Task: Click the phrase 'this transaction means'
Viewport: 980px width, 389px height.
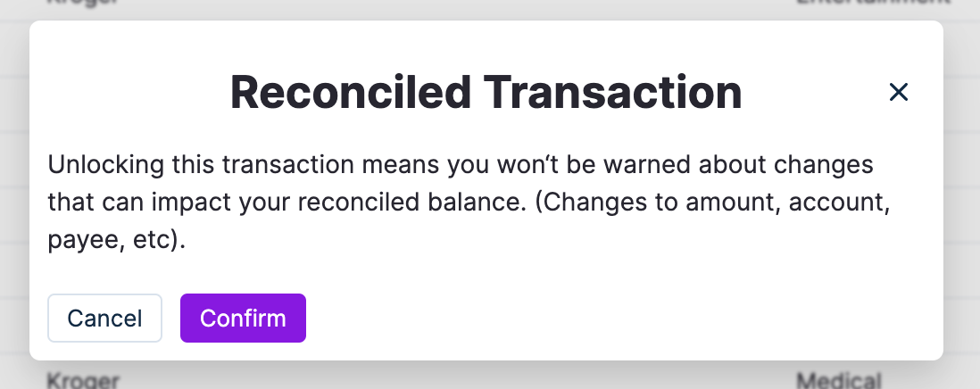Action: click(269, 166)
